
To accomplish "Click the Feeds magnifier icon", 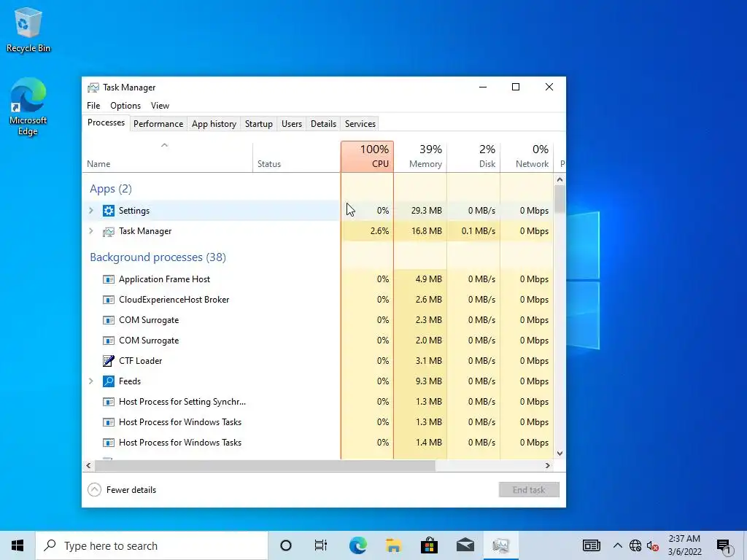I will (109, 381).
